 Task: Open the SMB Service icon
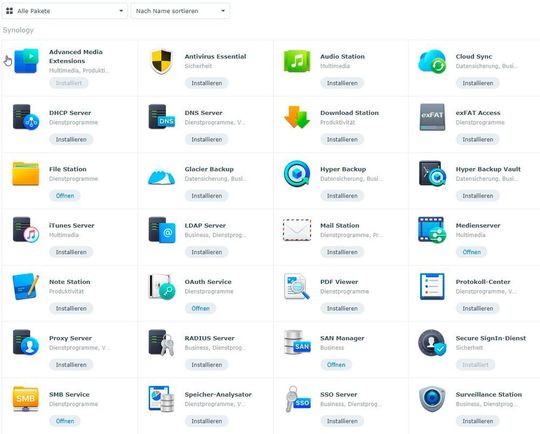pyautogui.click(x=26, y=399)
